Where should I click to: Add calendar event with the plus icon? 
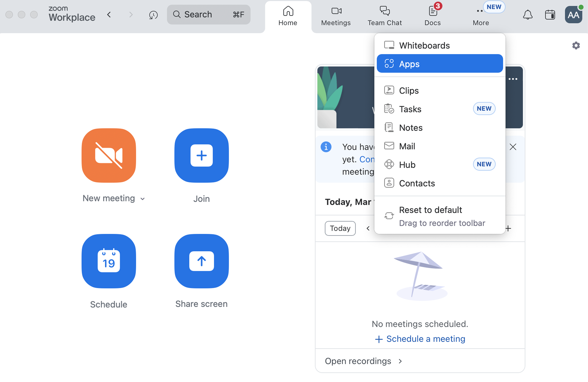(508, 228)
